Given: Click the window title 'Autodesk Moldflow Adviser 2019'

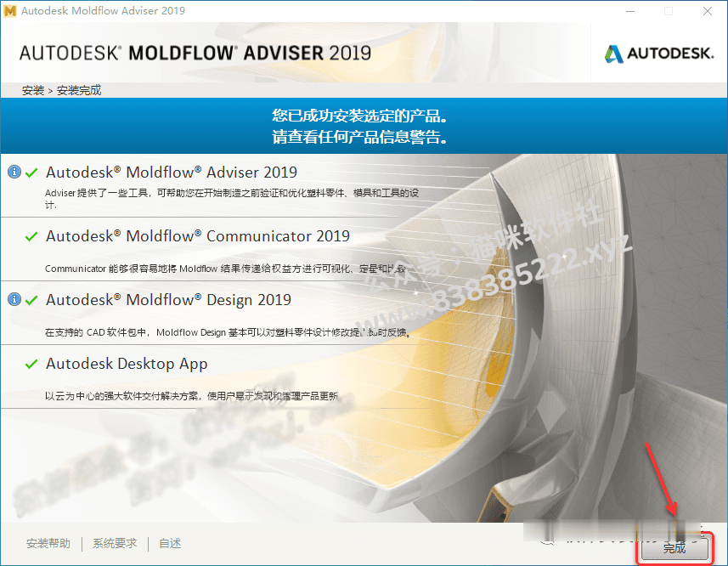Looking at the screenshot, I should click(x=103, y=11).
